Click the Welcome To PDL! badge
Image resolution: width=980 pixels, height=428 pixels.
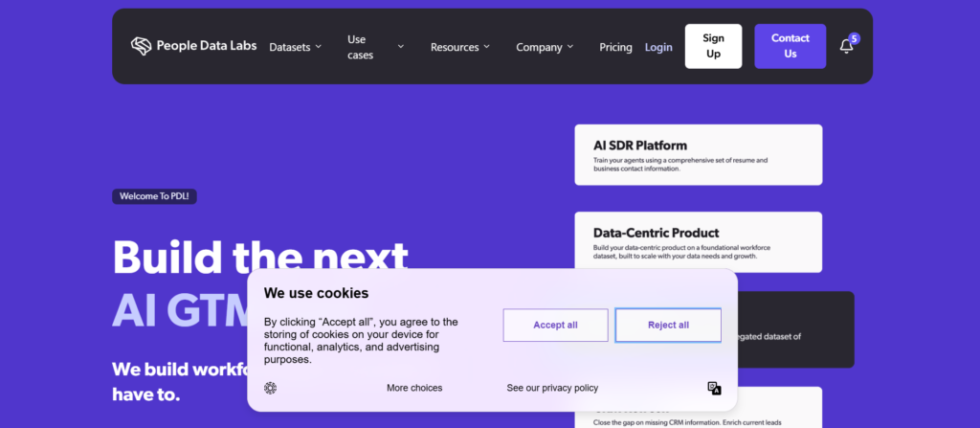pyautogui.click(x=154, y=196)
